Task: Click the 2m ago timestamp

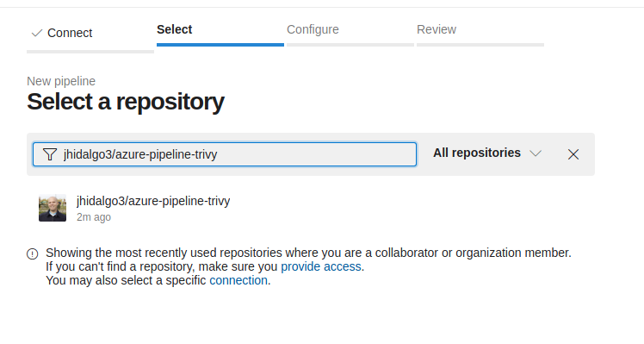Action: point(94,217)
